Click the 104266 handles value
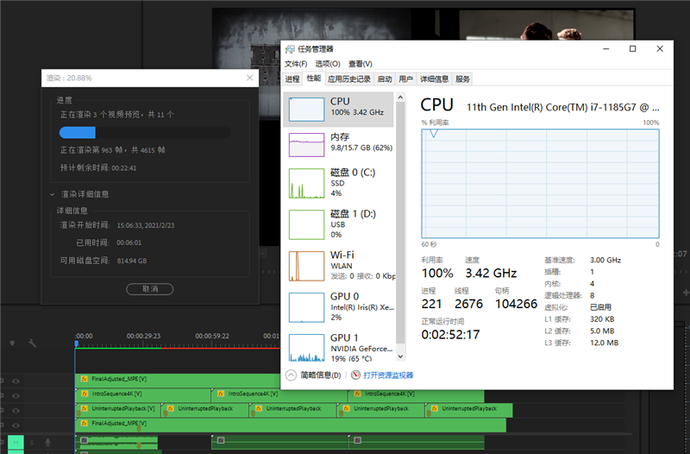Image resolution: width=690 pixels, height=454 pixels. point(516,304)
